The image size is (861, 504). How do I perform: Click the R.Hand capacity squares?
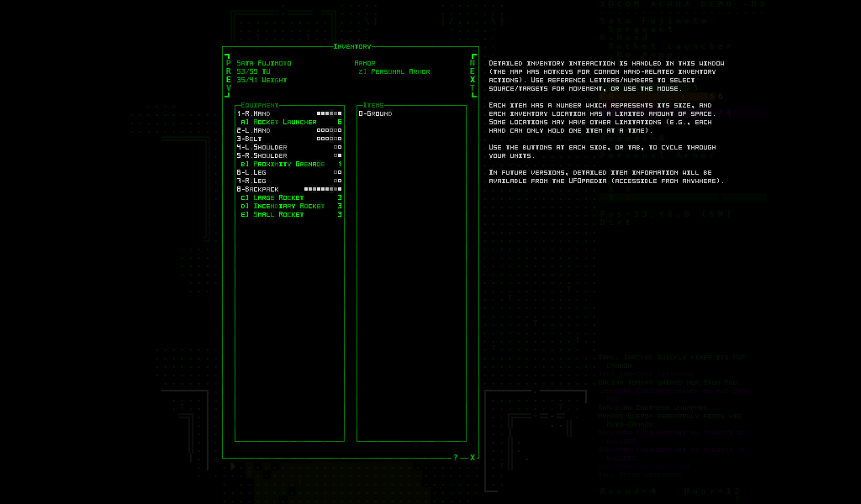(x=330, y=113)
